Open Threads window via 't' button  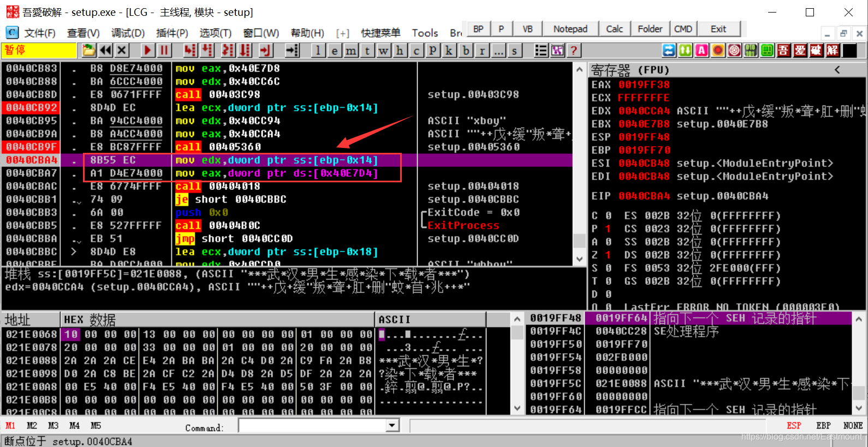(367, 51)
